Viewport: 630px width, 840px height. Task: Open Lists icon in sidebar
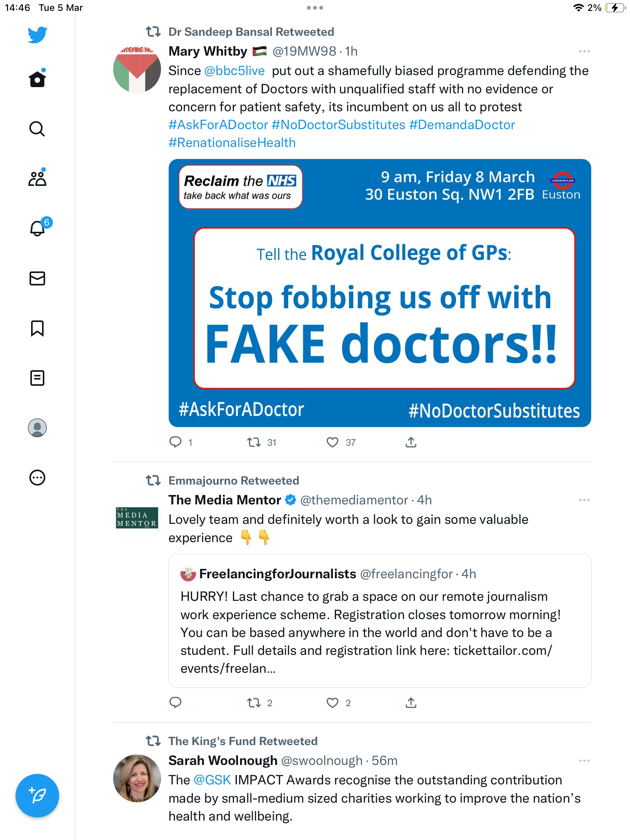tap(37, 378)
